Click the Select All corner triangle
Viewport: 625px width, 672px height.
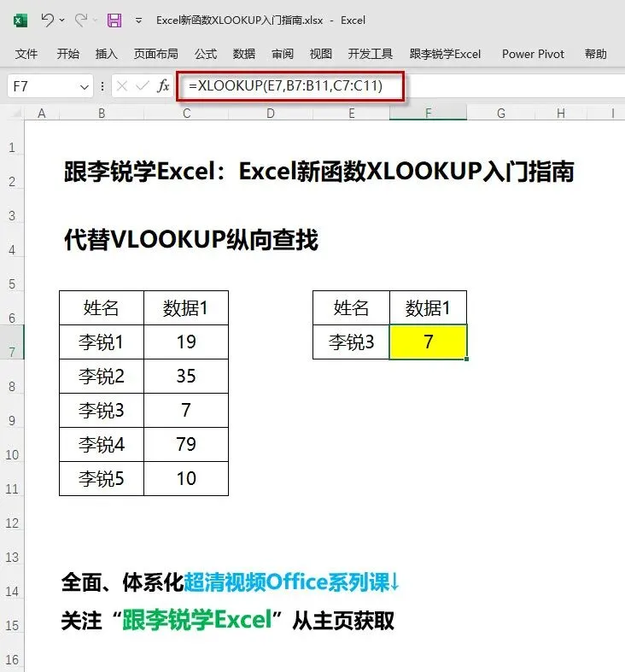pos(16,114)
